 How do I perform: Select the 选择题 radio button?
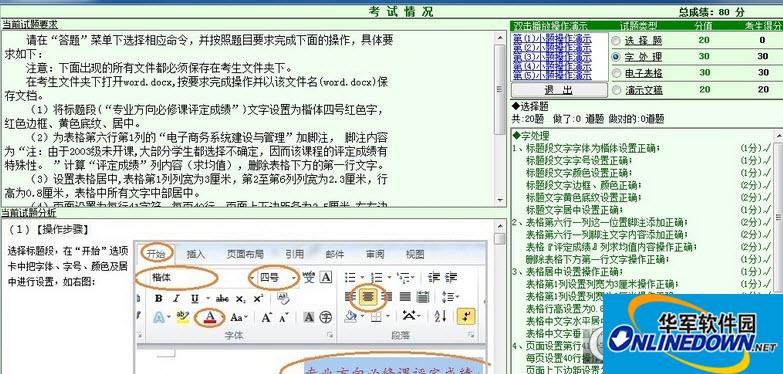point(616,40)
